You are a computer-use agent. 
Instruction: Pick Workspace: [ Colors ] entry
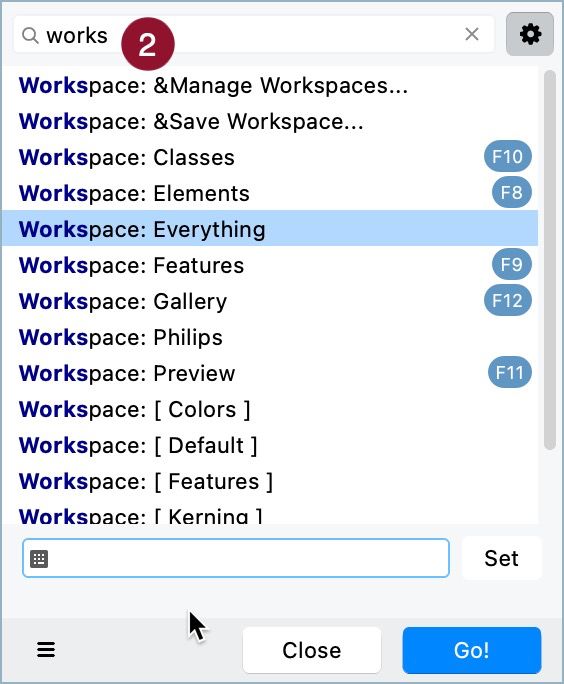tap(270, 409)
